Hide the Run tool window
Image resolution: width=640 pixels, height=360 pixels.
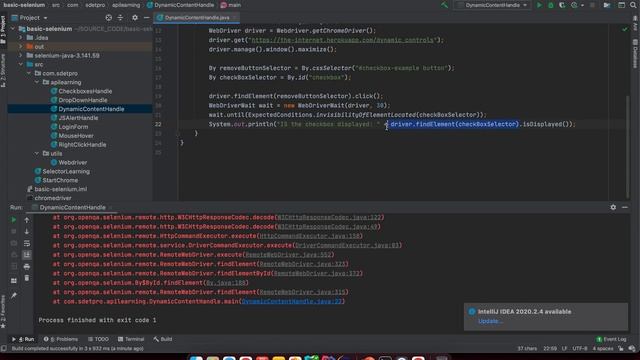coord(625,207)
